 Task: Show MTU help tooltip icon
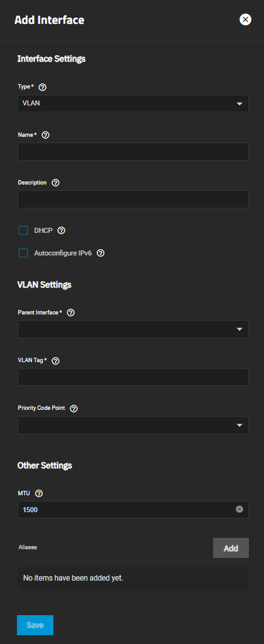39,493
